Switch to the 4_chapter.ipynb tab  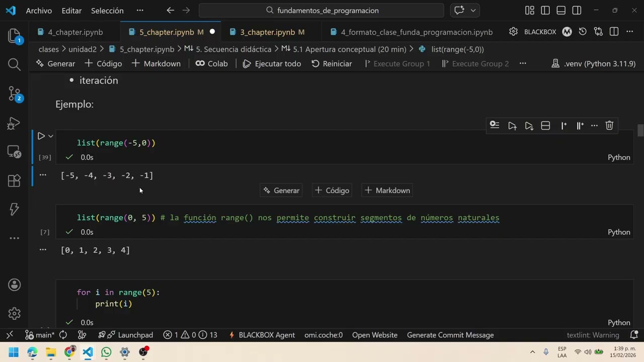pyautogui.click(x=75, y=32)
